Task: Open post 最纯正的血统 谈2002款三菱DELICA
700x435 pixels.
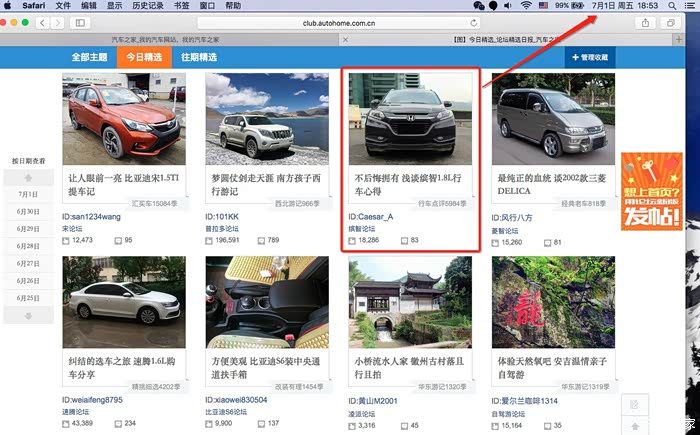Action: pos(552,184)
